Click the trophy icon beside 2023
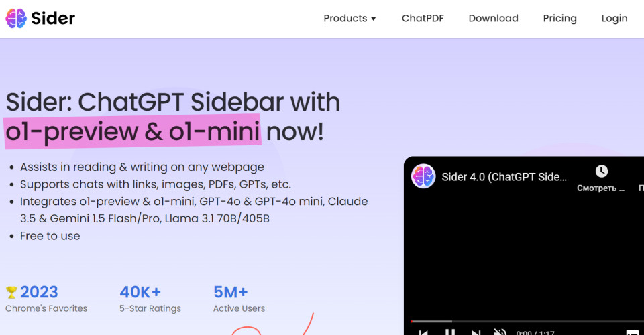 [x=11, y=292]
